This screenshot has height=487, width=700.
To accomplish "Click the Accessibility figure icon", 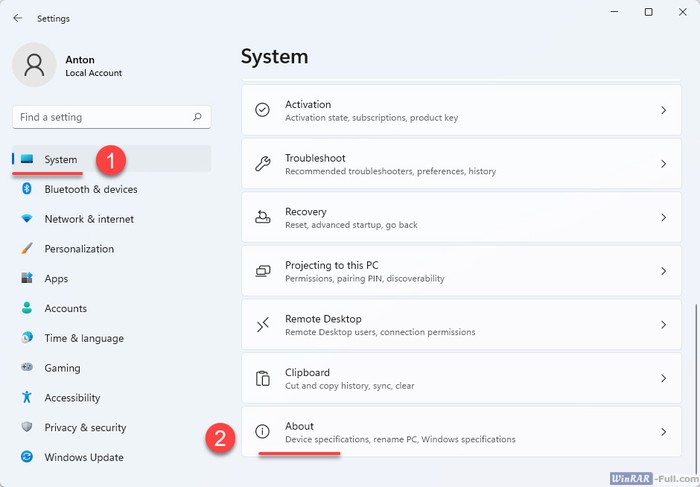I will coord(27,398).
